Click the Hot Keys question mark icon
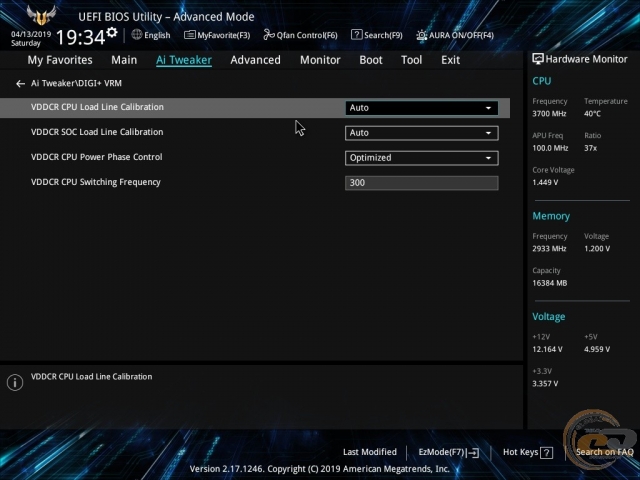640x480 pixels. (x=547, y=452)
